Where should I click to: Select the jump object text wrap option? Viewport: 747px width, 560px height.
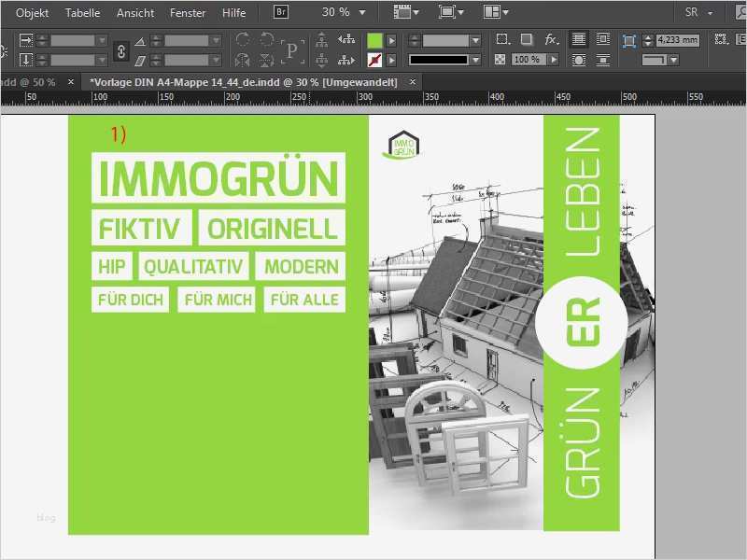pos(602,60)
